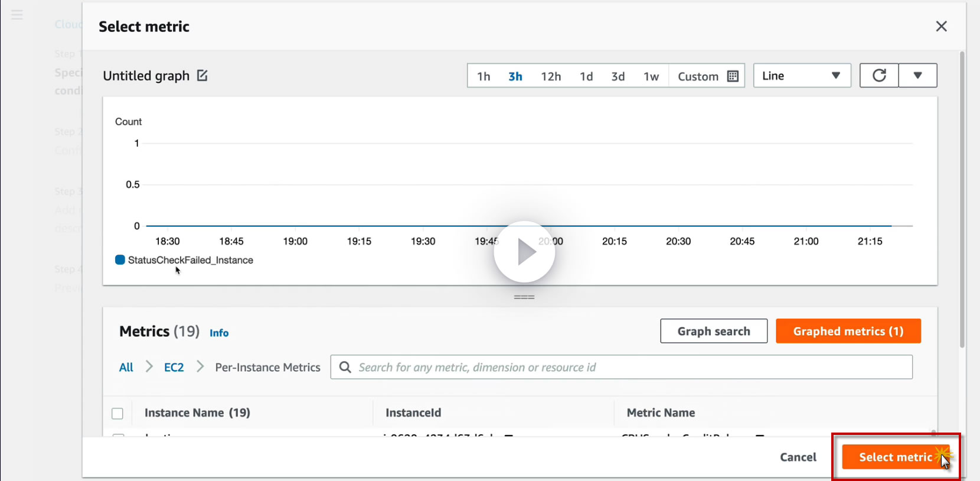Toggle the select-all Instance Name checkbox

tap(117, 413)
